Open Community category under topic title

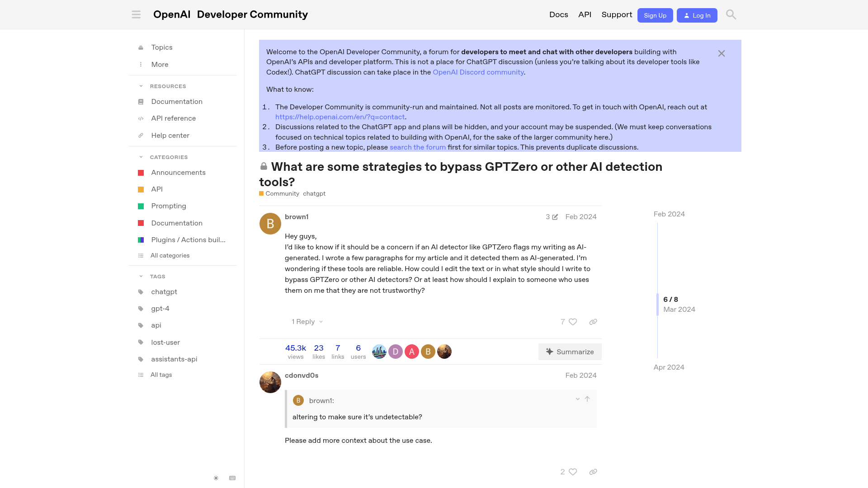tap(279, 194)
